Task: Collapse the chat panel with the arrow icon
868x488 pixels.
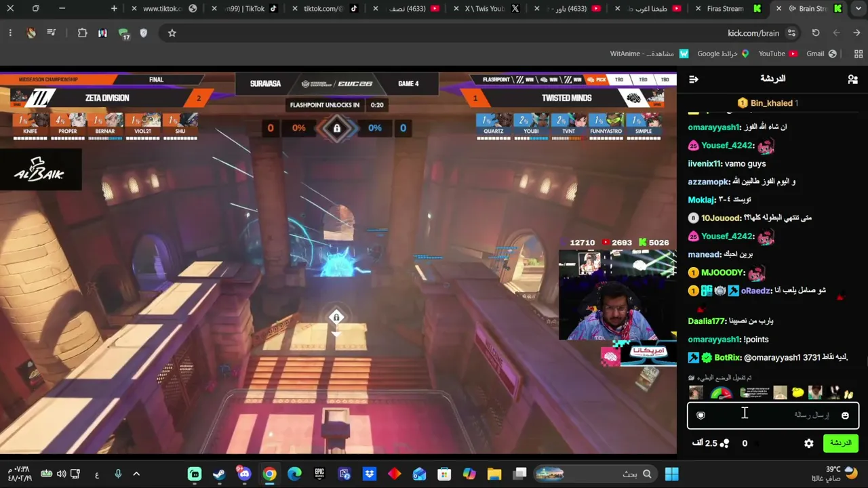Action: click(693, 79)
